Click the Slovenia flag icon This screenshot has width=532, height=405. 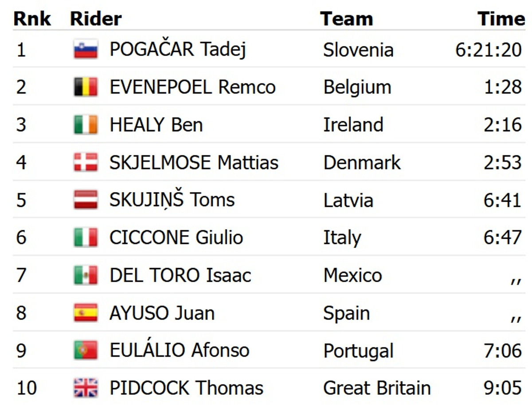[86, 49]
